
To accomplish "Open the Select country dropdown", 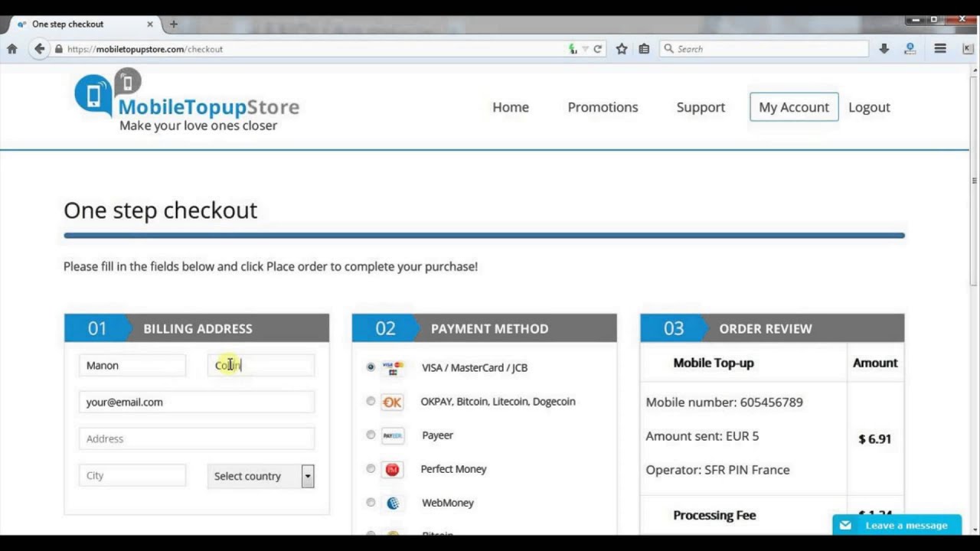I will [x=261, y=476].
